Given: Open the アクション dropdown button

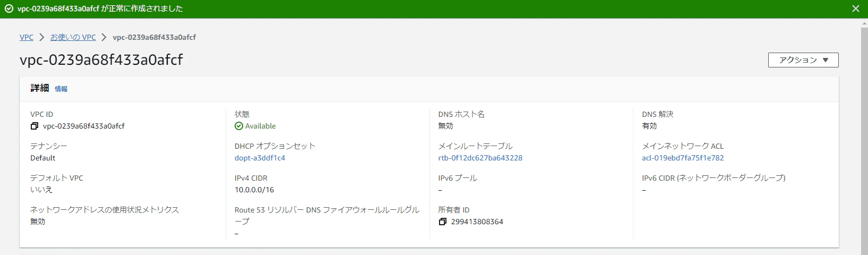Looking at the screenshot, I should (803, 60).
